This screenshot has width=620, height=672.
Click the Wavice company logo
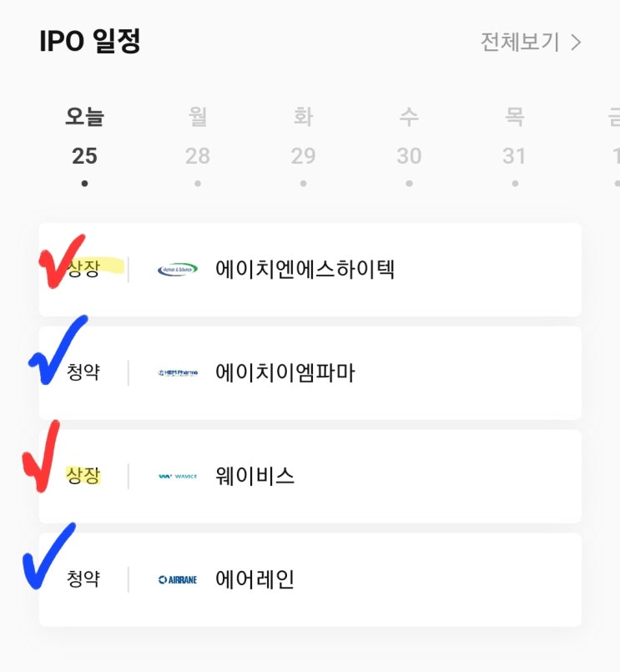pyautogui.click(x=178, y=477)
